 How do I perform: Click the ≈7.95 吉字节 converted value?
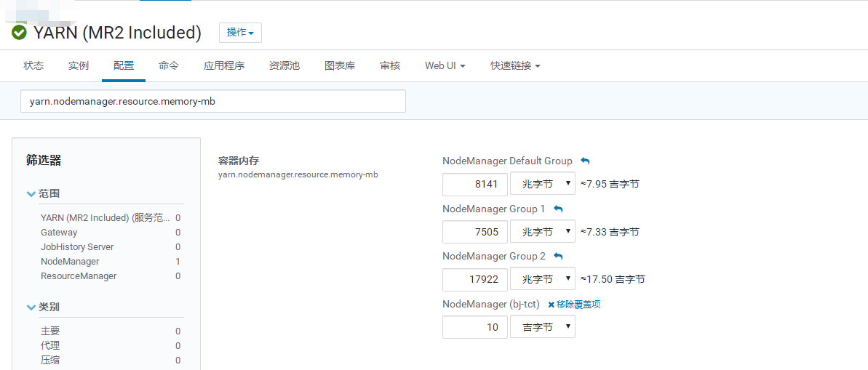pos(610,184)
